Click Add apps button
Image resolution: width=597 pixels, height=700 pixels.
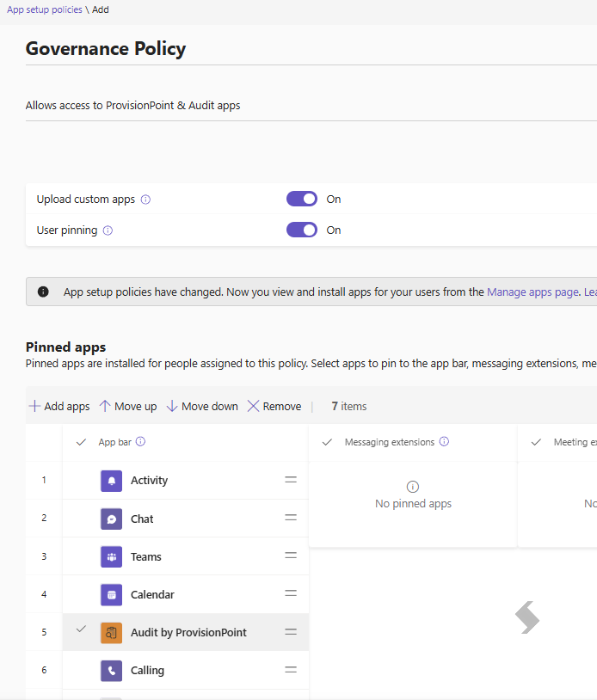pos(59,406)
